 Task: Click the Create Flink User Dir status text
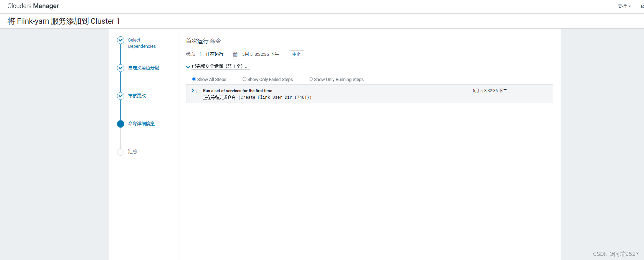pos(257,97)
